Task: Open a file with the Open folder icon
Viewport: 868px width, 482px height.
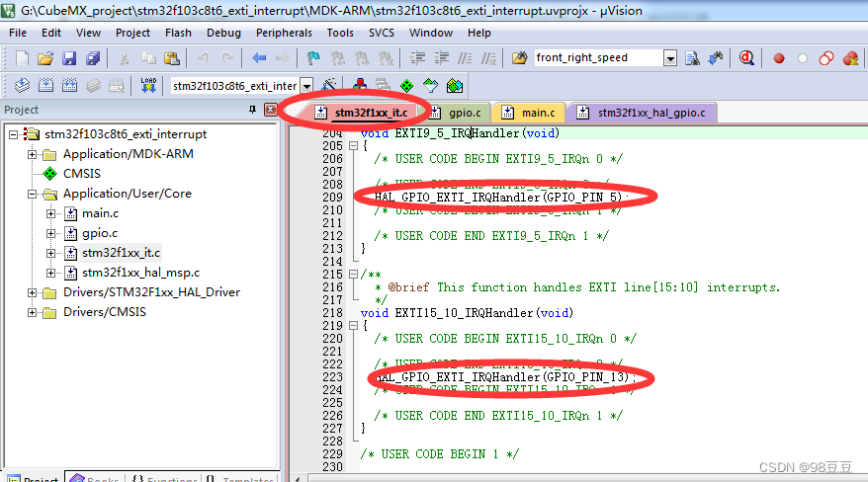Action: click(45, 58)
